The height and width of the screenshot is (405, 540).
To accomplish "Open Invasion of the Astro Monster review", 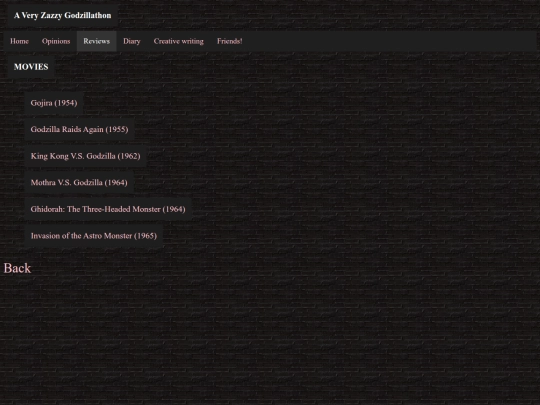I will pos(94,236).
